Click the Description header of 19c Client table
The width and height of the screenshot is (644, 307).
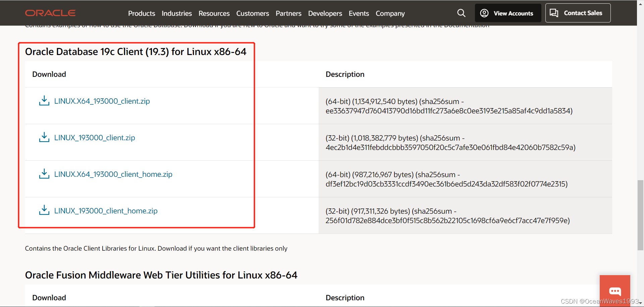pyautogui.click(x=345, y=74)
